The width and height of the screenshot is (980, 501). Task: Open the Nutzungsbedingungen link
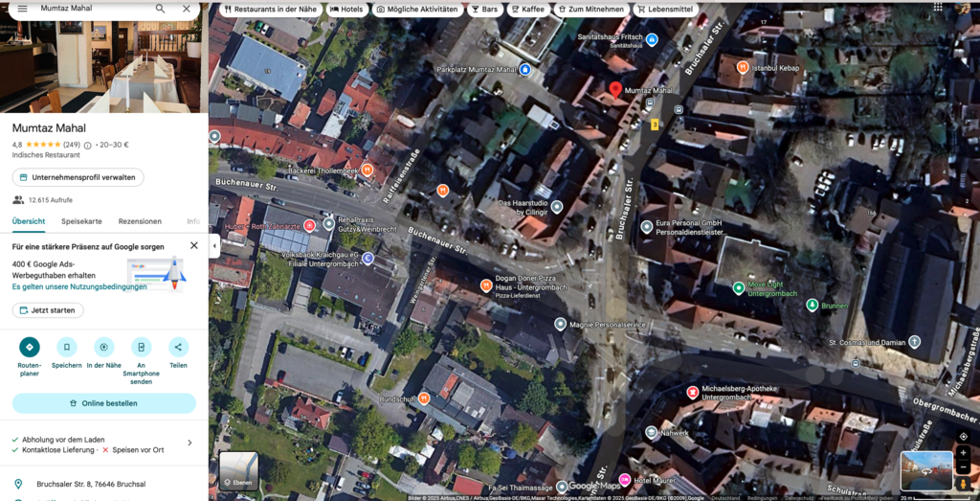click(x=79, y=286)
